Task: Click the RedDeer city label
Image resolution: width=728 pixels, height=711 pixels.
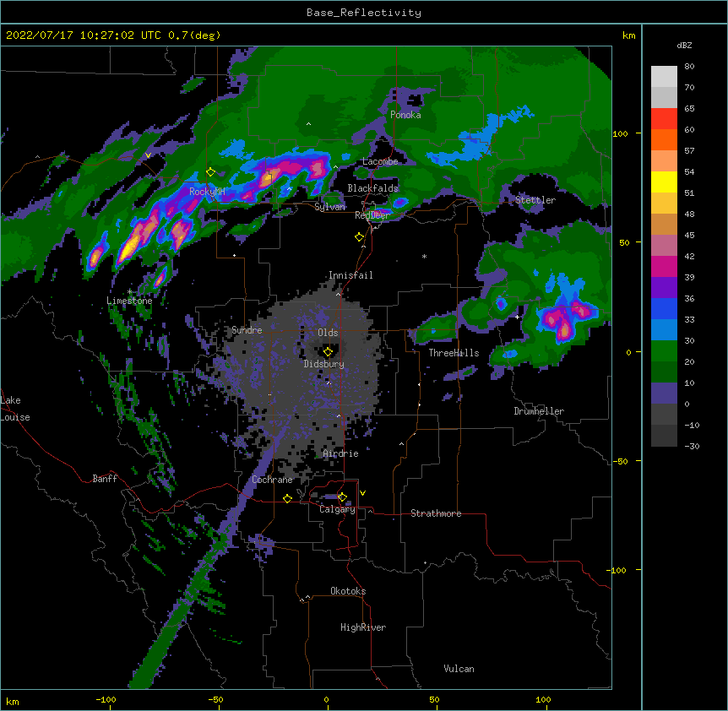Action: click(x=372, y=215)
